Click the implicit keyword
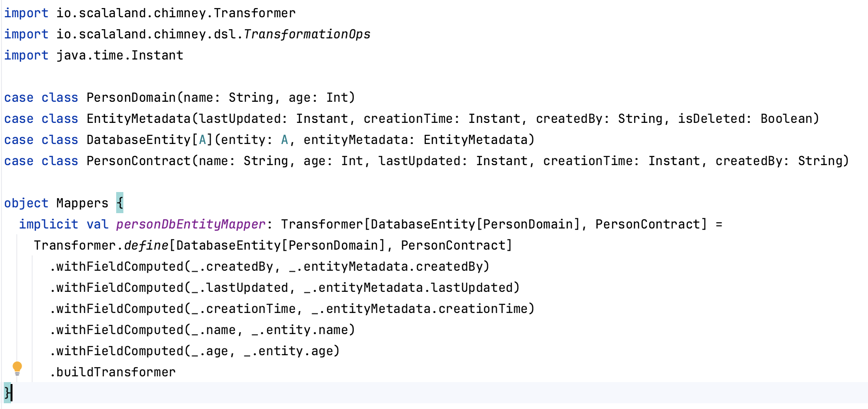Screen dimensions: 868x409 48,224
